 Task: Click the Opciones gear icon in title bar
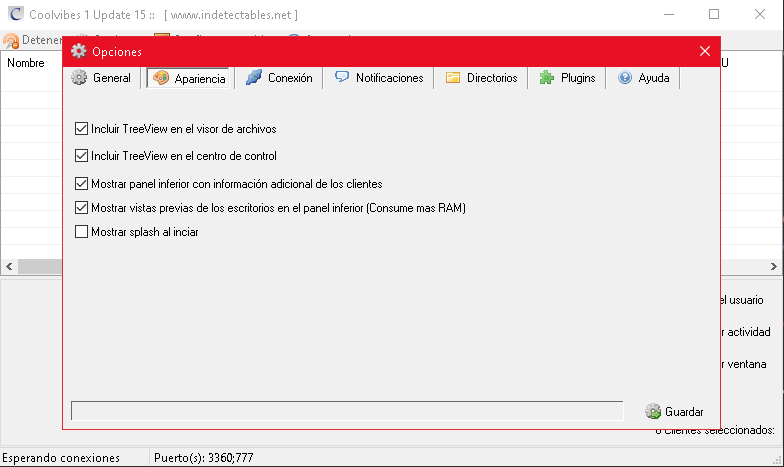point(79,51)
